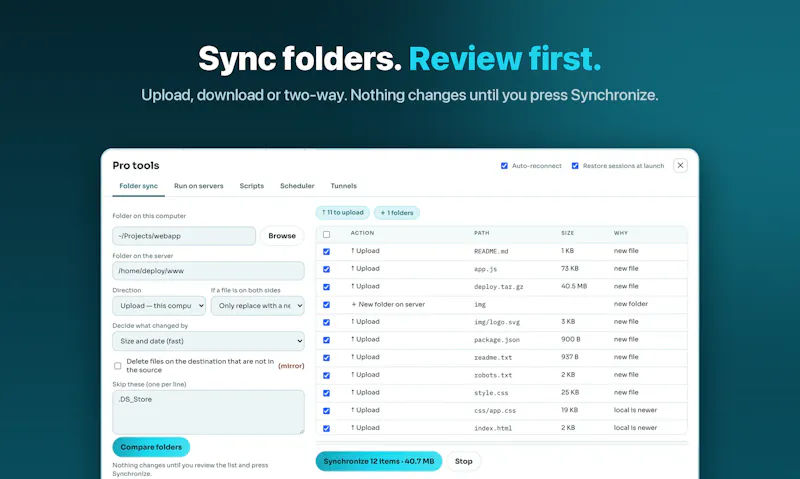The width and height of the screenshot is (800, 479).
Task: Open the 'Decide what changed by' dropdown
Action: coord(208,341)
